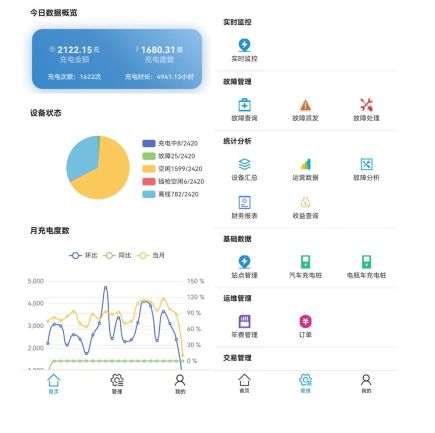Screen dimensions: 435x433
Task: Open 设备汇总 layers icon
Action: click(x=244, y=164)
